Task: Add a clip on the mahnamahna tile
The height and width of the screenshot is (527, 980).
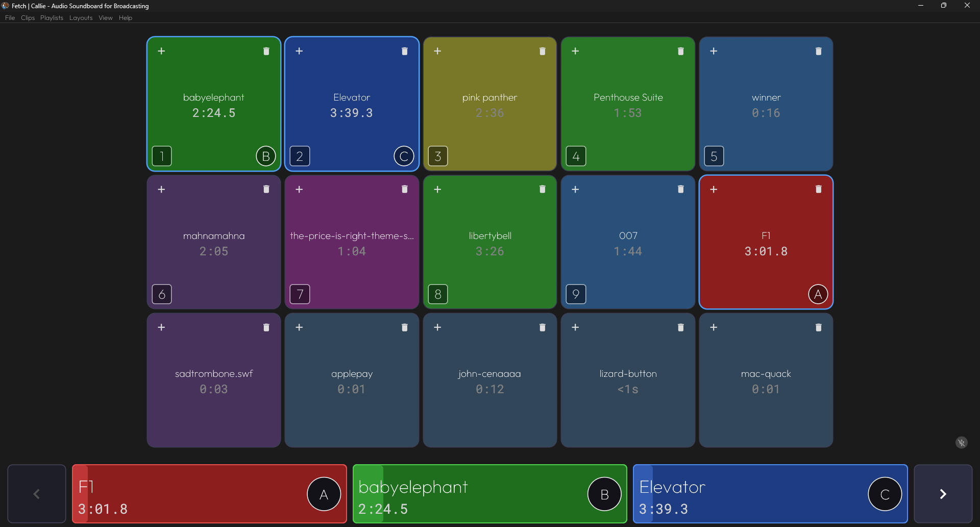Action: pos(161,189)
